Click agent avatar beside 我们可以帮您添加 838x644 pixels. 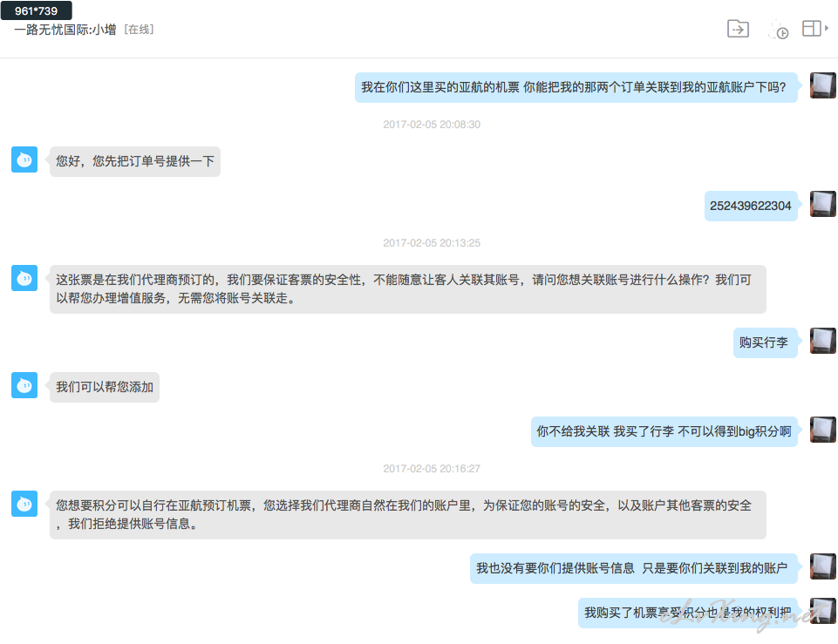24,385
